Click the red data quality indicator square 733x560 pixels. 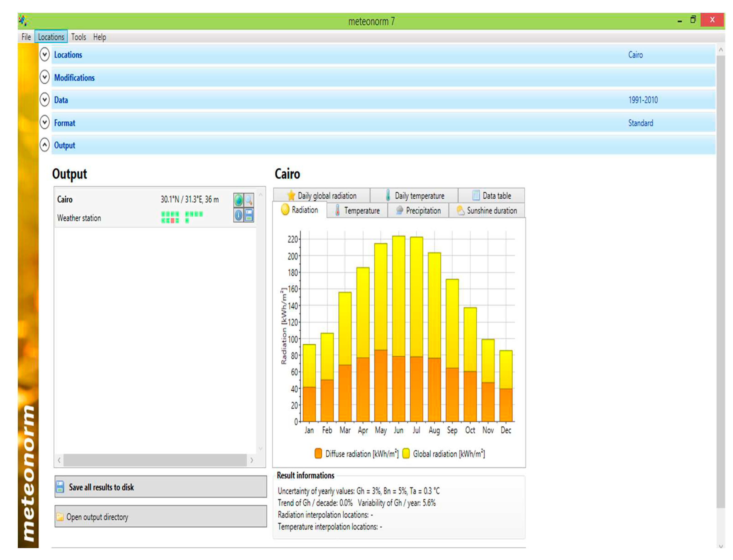[172, 221]
